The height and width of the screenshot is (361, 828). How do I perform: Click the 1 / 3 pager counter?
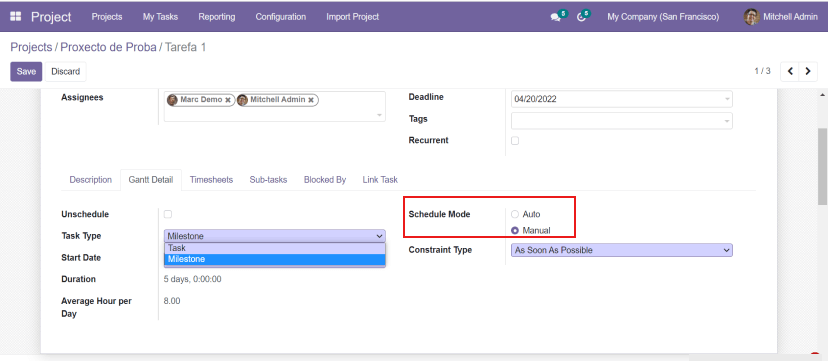(x=762, y=71)
